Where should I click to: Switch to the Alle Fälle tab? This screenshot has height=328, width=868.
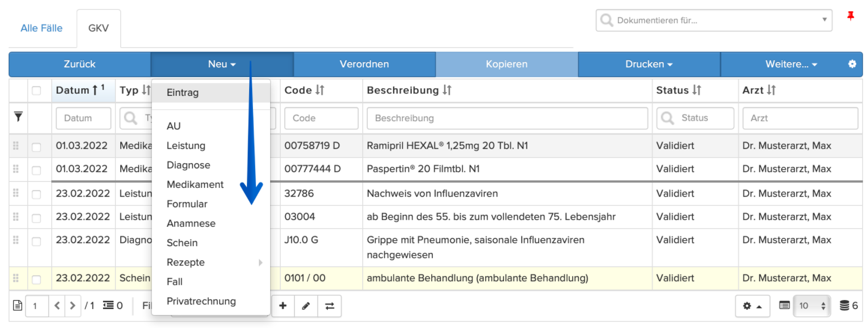42,28
